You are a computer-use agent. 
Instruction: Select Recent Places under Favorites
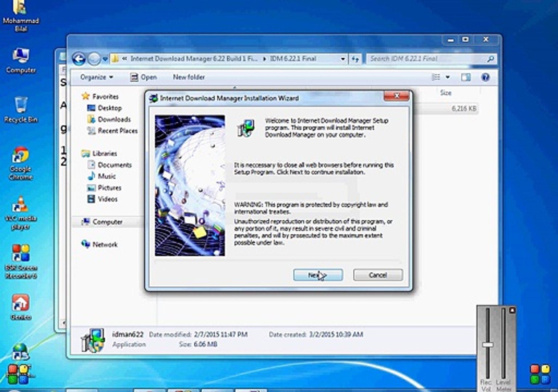click(113, 131)
